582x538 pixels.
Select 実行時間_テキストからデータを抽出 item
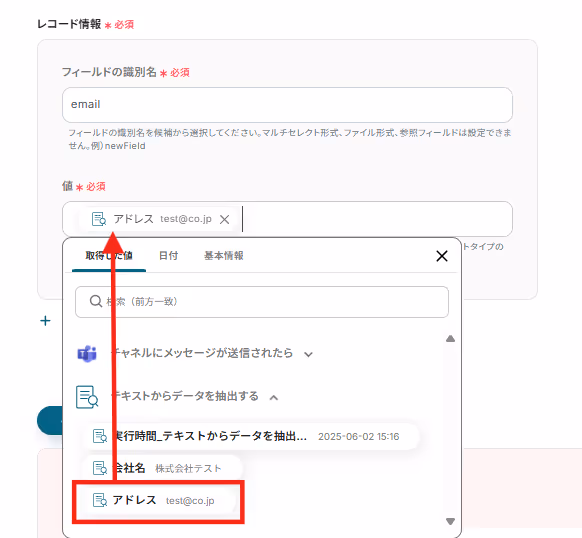point(252,436)
